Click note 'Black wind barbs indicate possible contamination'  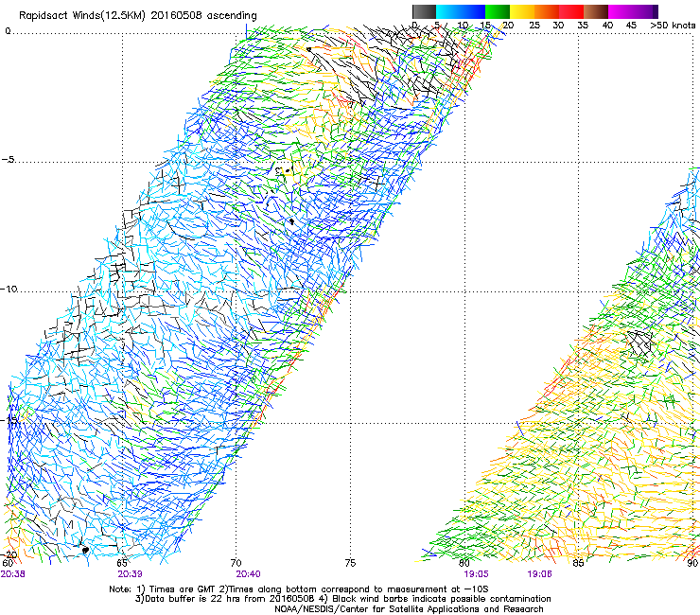point(442,599)
